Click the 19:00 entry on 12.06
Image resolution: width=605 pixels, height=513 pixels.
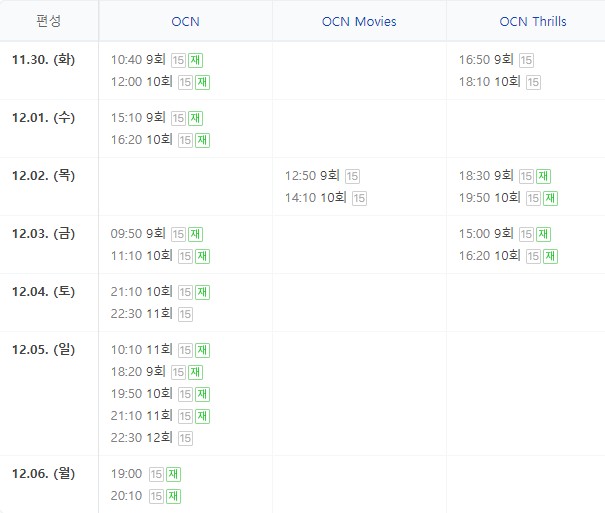[127, 474]
